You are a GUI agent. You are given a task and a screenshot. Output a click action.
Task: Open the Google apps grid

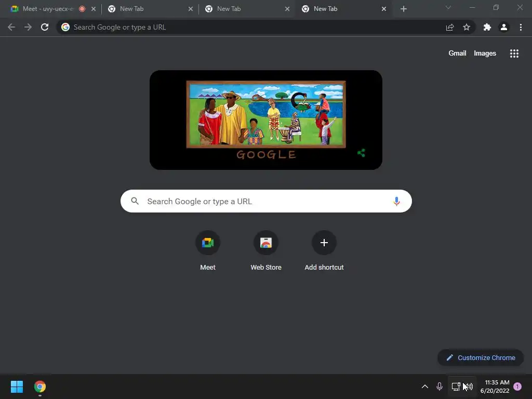coord(514,54)
